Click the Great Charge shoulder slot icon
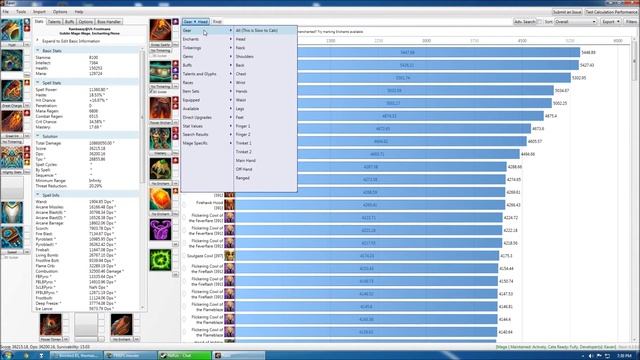 tap(12, 91)
